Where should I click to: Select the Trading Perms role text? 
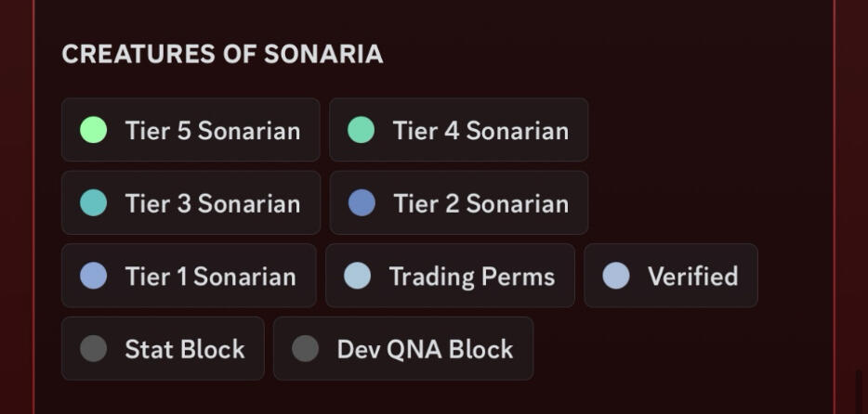click(471, 277)
